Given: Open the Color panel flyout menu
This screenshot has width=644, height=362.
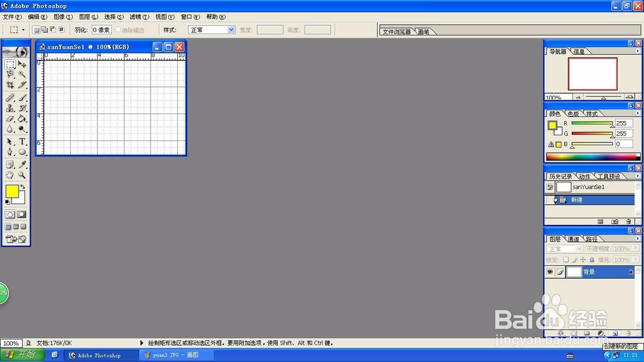Looking at the screenshot, I should point(638,113).
